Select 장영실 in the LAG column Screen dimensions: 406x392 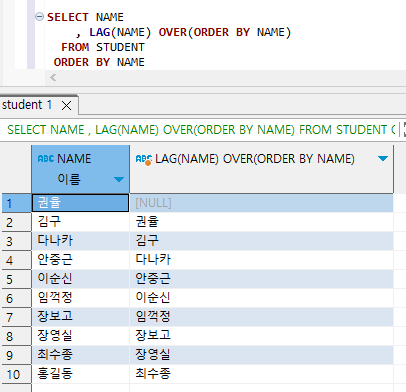click(262, 355)
